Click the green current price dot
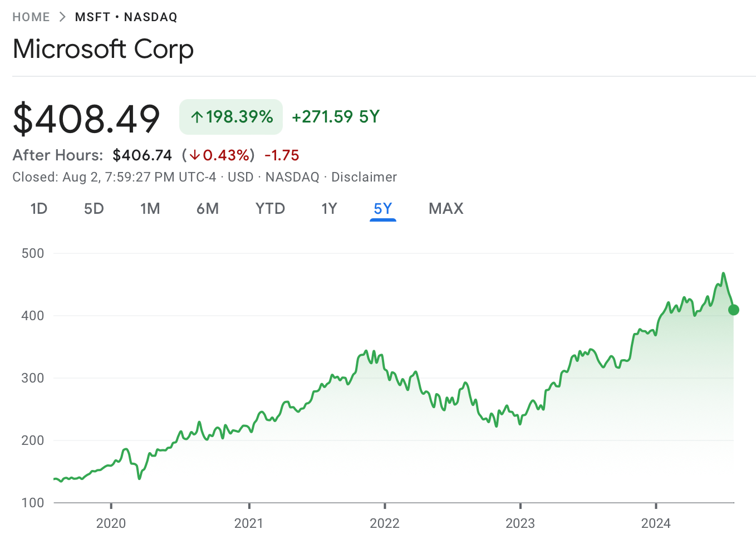This screenshot has width=756, height=539. pos(734,310)
